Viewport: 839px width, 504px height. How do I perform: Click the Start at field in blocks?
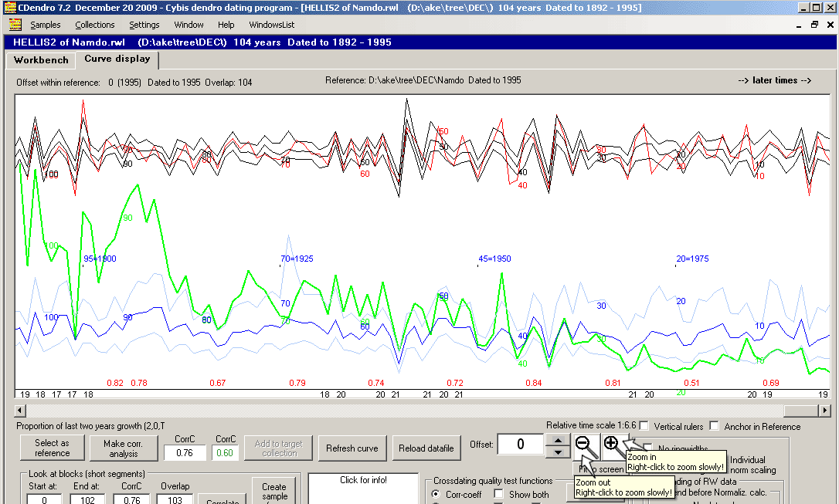(x=44, y=499)
